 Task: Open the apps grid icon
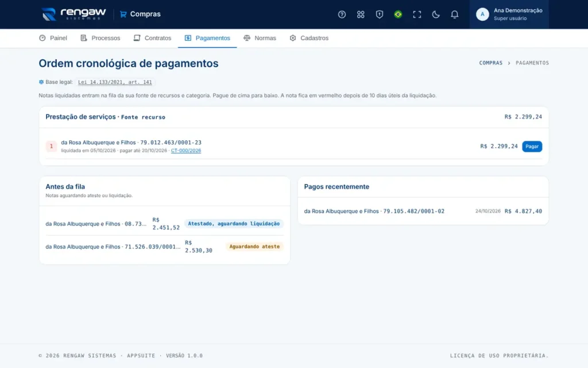point(361,14)
